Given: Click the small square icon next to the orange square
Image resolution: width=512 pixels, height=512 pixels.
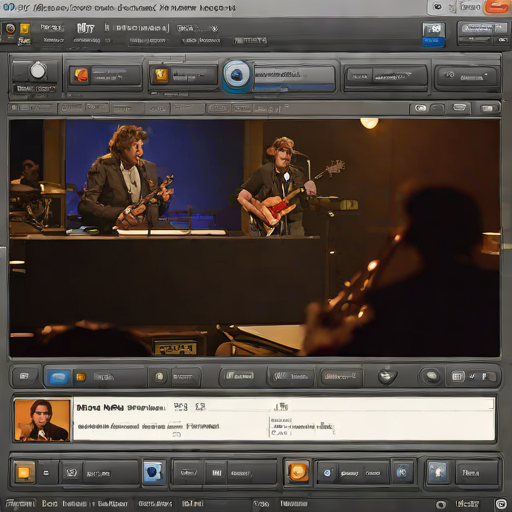Looking at the screenshot, I should [x=46, y=473].
